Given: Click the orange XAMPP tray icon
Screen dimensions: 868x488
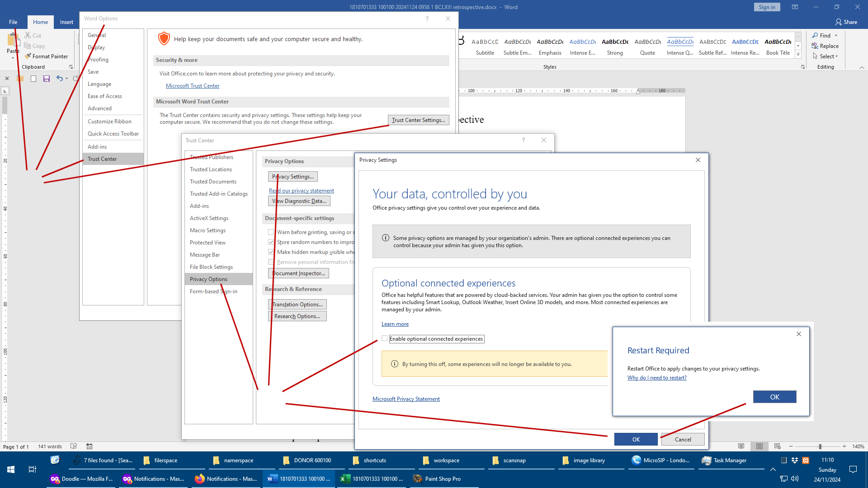Looking at the screenshot, I should 806,460.
